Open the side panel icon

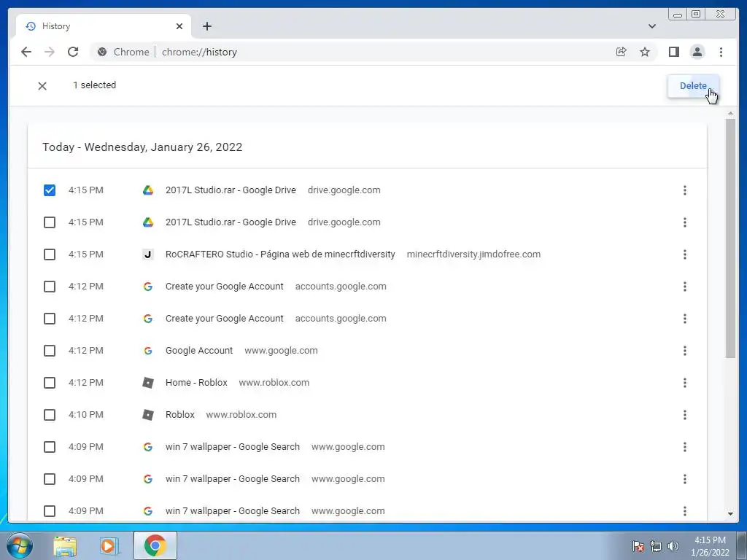pos(673,52)
